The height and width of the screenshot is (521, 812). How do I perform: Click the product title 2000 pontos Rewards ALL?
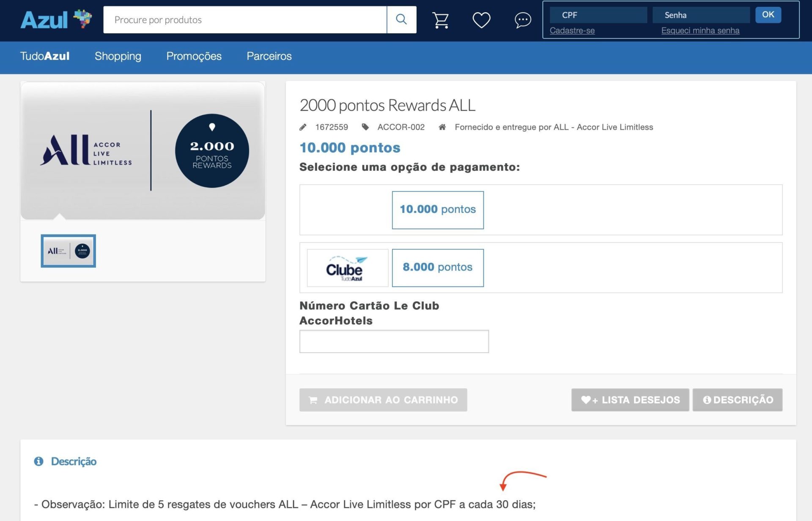(x=387, y=105)
